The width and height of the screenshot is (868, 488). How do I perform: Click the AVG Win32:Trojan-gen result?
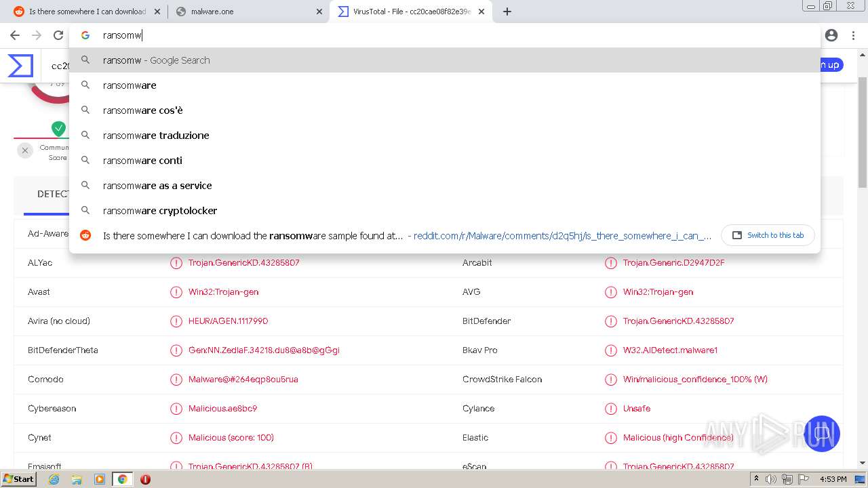pos(658,292)
